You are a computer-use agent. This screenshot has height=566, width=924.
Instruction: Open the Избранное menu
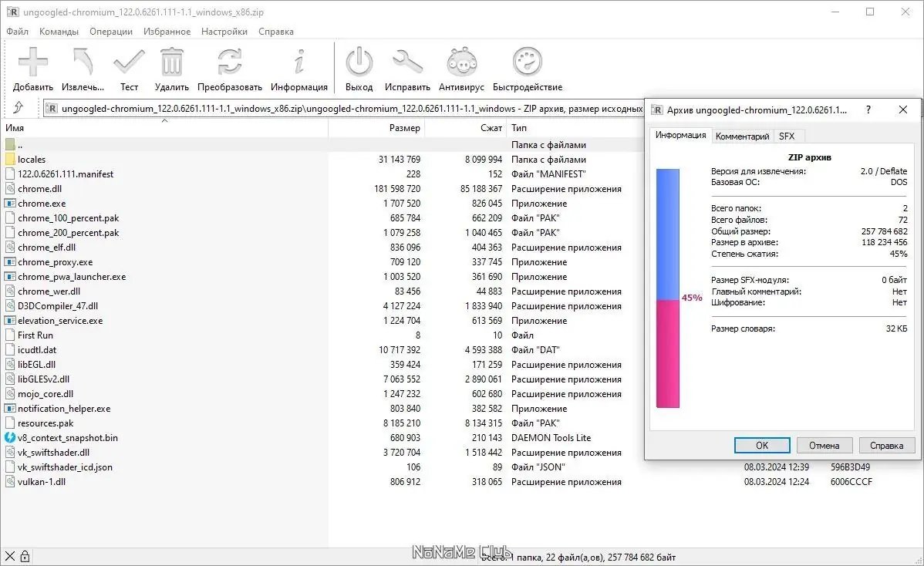pos(167,31)
